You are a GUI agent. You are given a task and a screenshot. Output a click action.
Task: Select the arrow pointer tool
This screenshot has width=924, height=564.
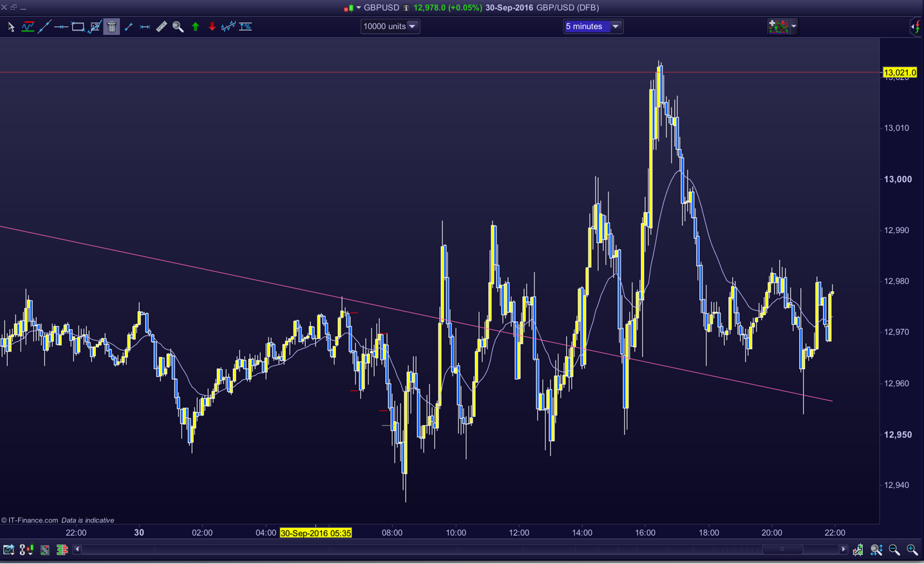click(x=11, y=26)
